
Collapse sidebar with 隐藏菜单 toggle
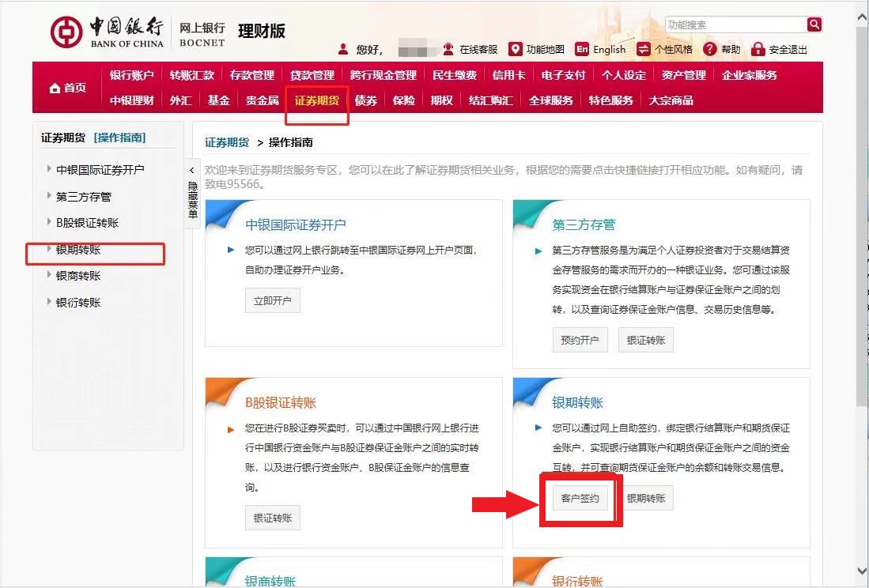point(191,193)
